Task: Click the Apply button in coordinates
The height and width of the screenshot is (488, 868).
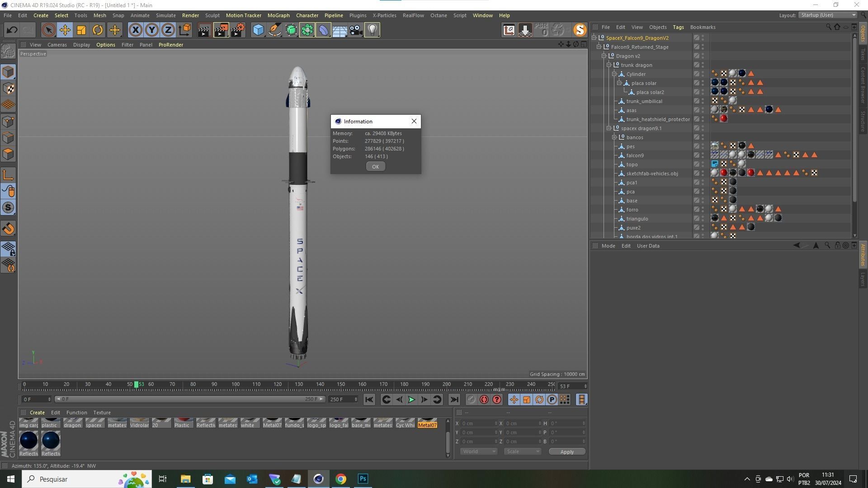Action: coord(567,452)
